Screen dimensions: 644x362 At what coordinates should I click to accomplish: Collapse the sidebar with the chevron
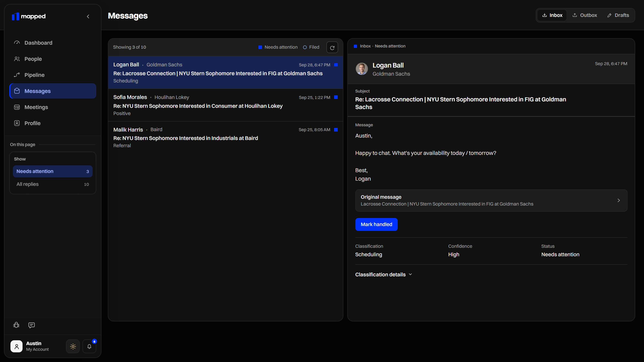(x=88, y=16)
